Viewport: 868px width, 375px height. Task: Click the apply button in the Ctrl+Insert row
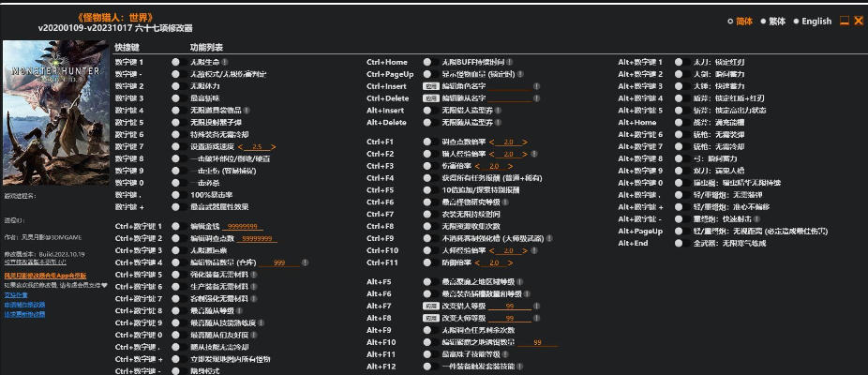tap(430, 86)
